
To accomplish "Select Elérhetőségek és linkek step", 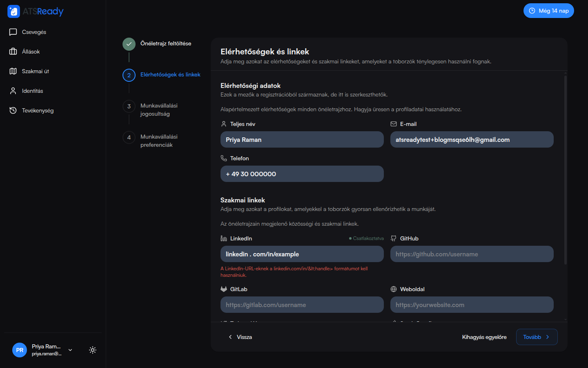I will click(x=170, y=74).
